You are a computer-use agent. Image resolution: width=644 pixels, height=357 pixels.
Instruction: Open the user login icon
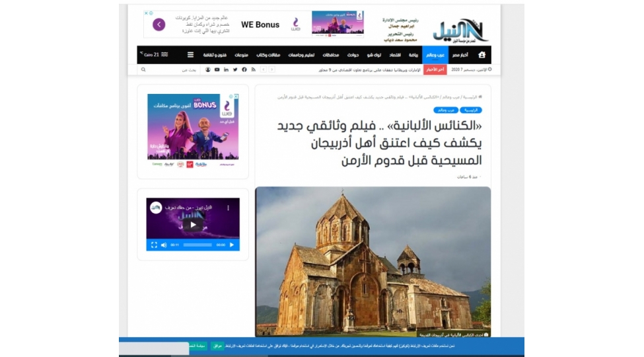pos(208,69)
